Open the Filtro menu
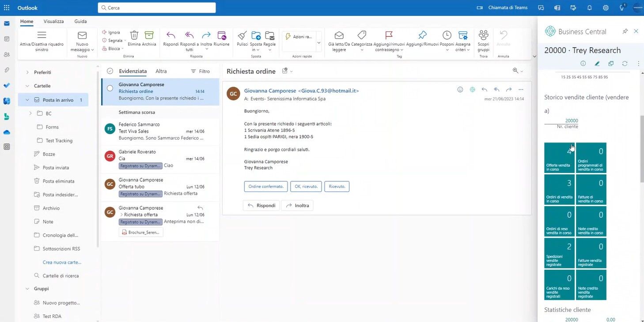The image size is (644, 322). (x=200, y=71)
